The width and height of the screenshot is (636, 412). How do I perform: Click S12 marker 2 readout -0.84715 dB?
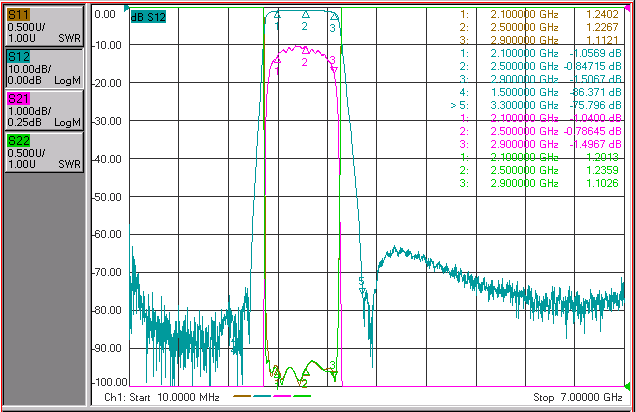tap(593, 66)
